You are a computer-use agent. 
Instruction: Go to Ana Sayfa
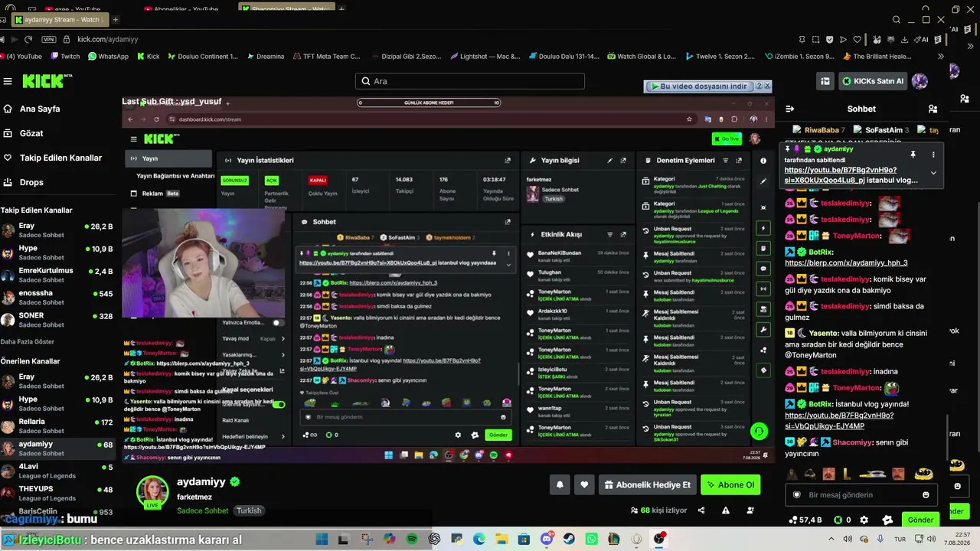click(x=40, y=109)
